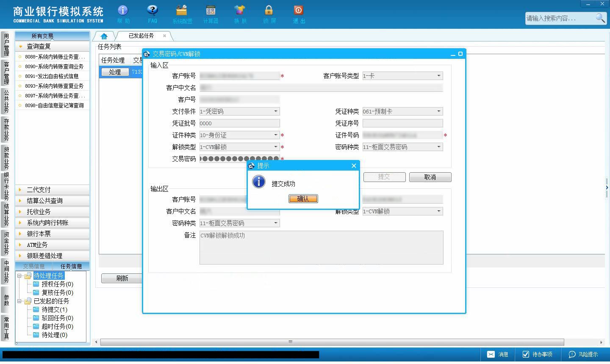The image size is (610, 364).
Task: Close the 提示 dialog with X
Action: pos(354,166)
